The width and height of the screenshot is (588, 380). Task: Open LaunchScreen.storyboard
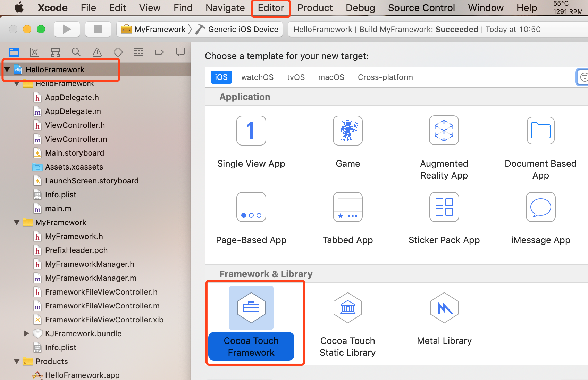pyautogui.click(x=92, y=181)
